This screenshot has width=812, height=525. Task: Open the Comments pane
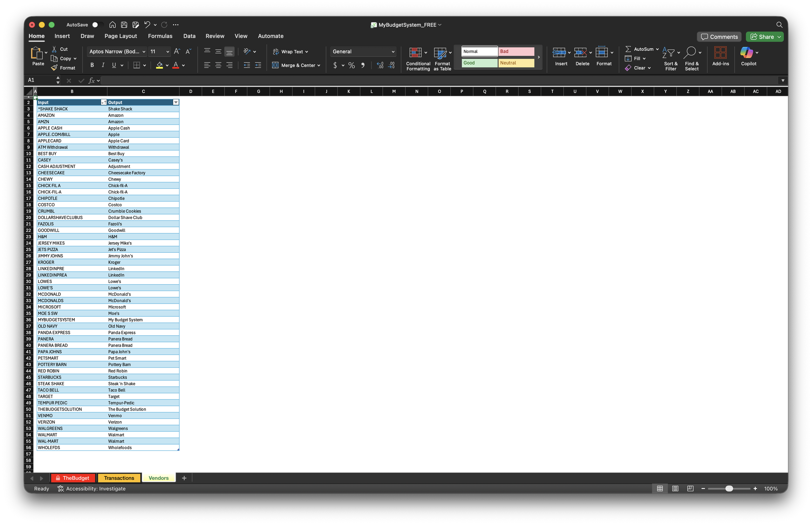tap(719, 36)
